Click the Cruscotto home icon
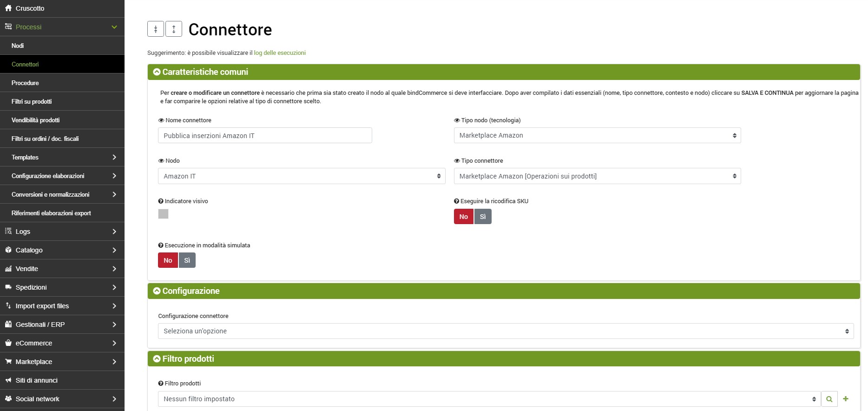This screenshot has height=411, width=868. [x=8, y=8]
